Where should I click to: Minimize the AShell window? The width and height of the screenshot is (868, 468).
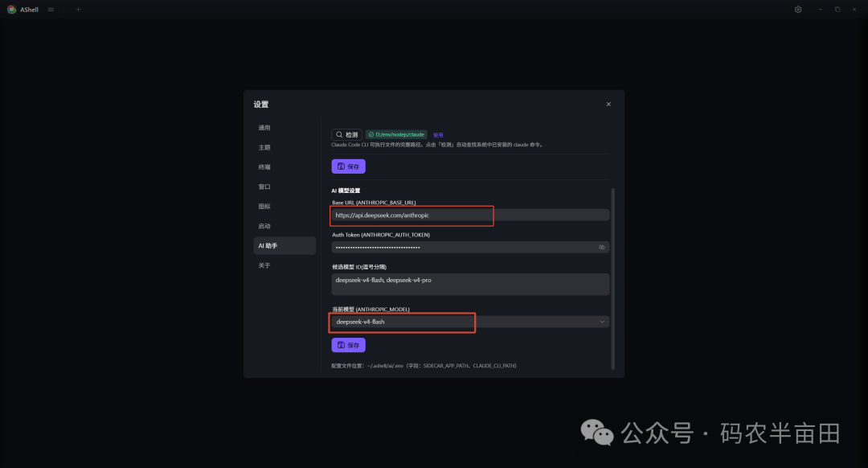tap(821, 10)
